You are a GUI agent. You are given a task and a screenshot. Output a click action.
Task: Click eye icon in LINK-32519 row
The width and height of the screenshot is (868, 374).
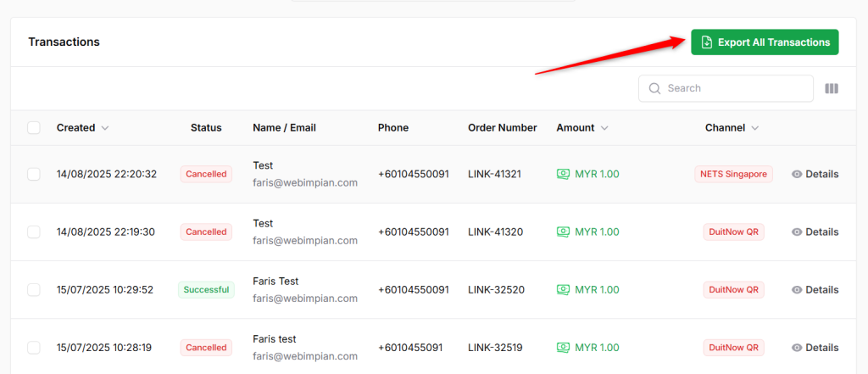(797, 348)
